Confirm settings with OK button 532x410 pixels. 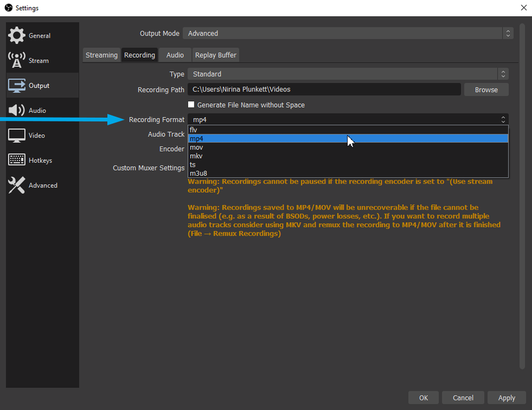[423, 398]
